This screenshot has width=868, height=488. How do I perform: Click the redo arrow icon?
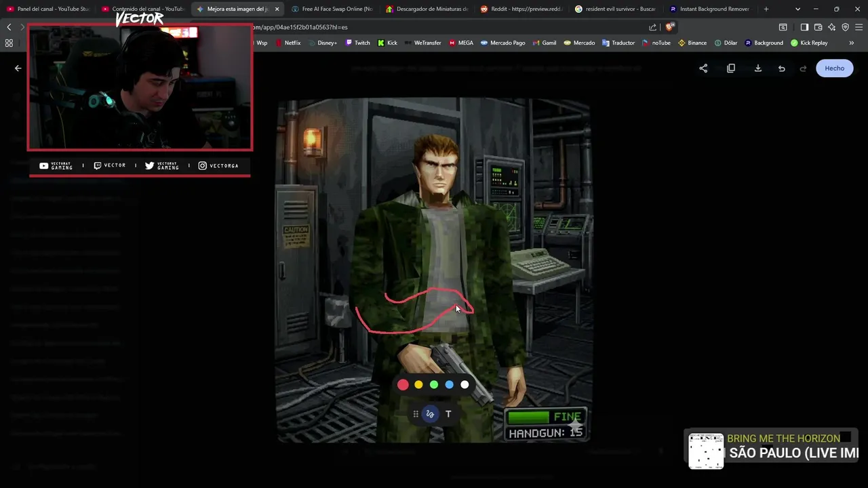[804, 68]
